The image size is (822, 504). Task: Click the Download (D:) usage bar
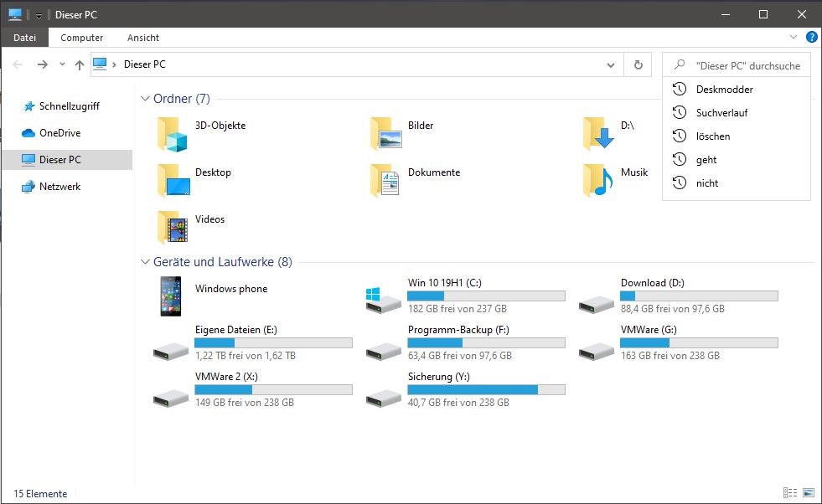(x=699, y=296)
